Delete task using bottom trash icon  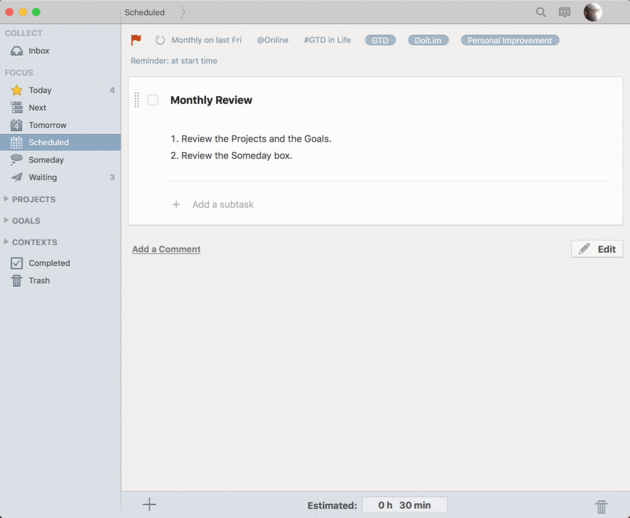601,507
